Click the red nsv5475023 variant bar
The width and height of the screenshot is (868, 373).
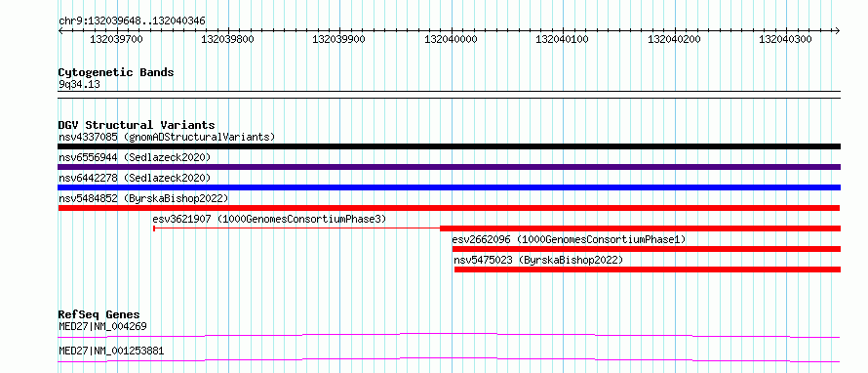648,269
